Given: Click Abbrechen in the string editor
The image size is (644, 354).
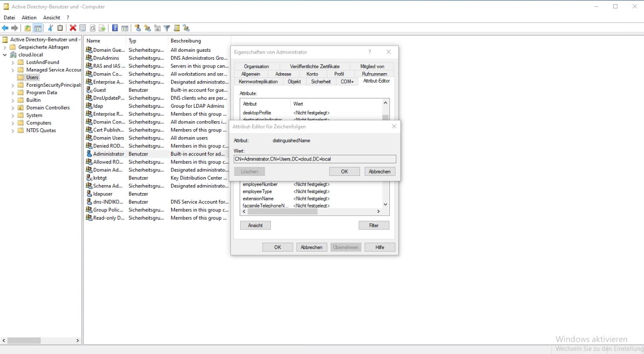Looking at the screenshot, I should coord(380,172).
